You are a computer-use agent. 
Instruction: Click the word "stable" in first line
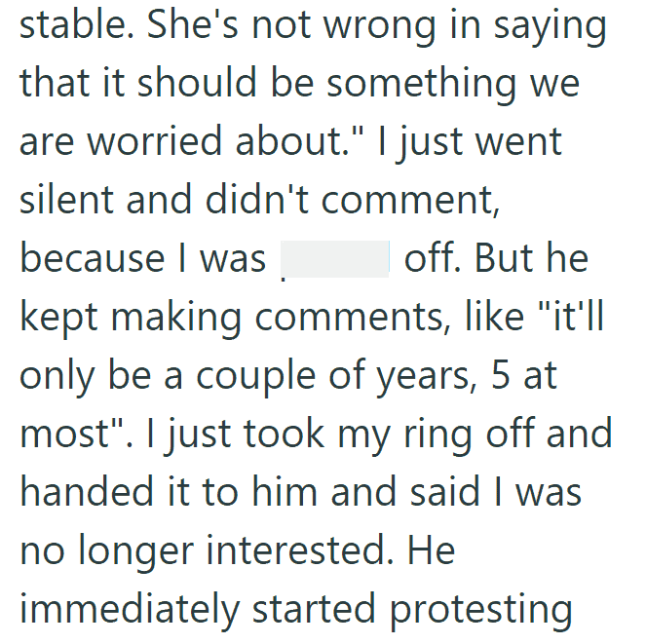[77, 24]
